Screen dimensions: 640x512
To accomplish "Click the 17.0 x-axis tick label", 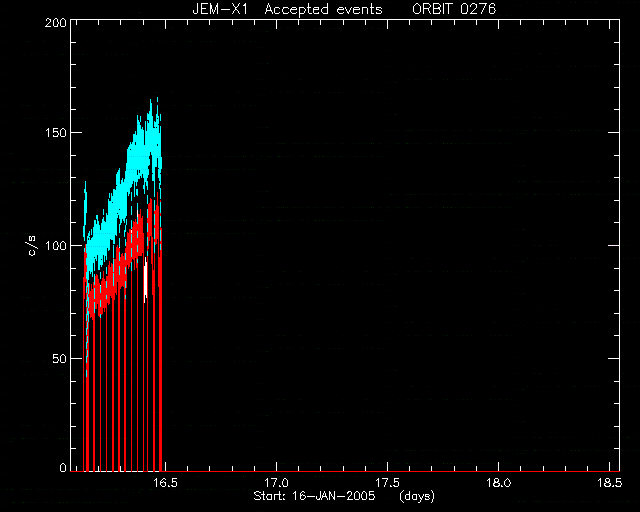I will pyautogui.click(x=277, y=483).
